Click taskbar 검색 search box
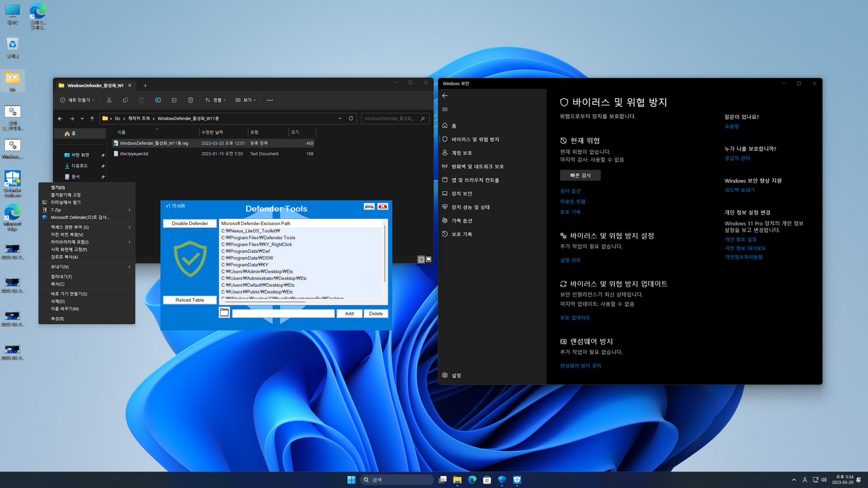 (396, 480)
